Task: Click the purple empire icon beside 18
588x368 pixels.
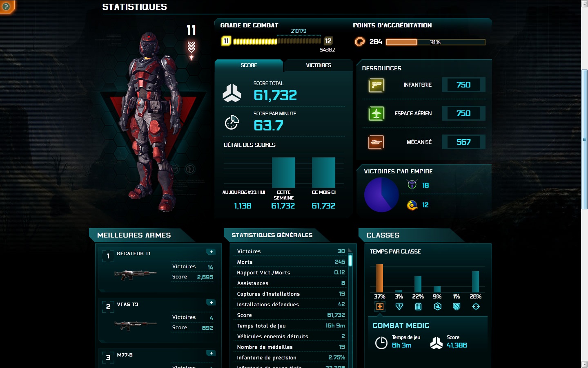Action: click(x=412, y=185)
